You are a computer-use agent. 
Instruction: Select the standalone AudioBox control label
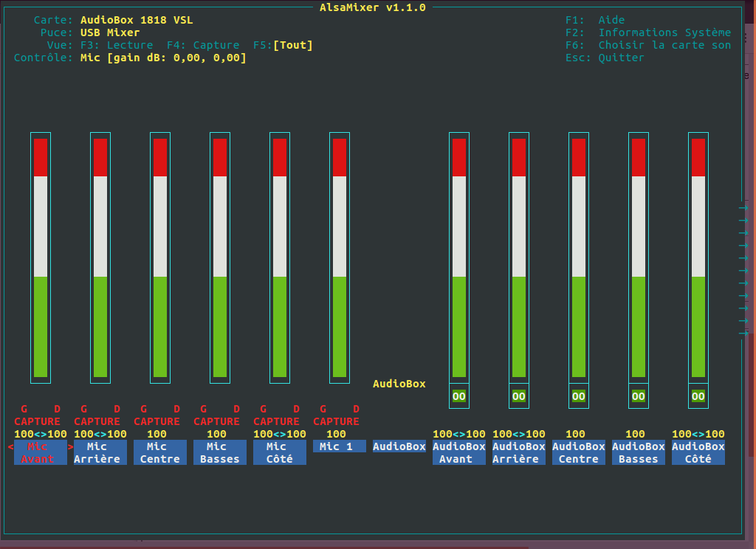click(399, 446)
